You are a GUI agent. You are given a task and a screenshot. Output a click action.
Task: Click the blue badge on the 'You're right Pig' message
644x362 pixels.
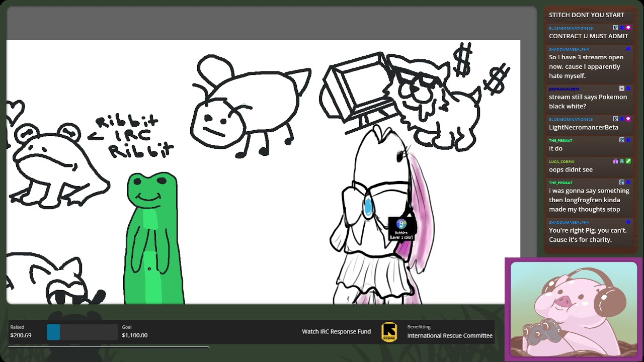point(628,222)
